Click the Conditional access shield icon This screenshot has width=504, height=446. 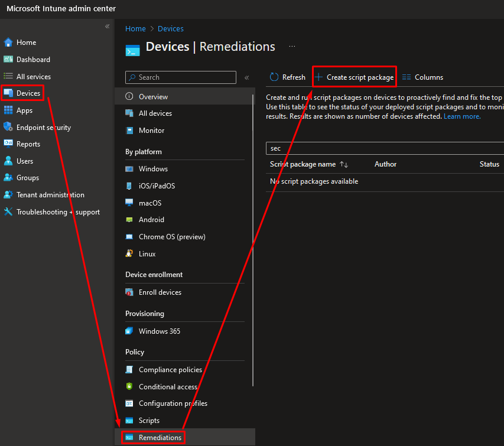(x=129, y=386)
